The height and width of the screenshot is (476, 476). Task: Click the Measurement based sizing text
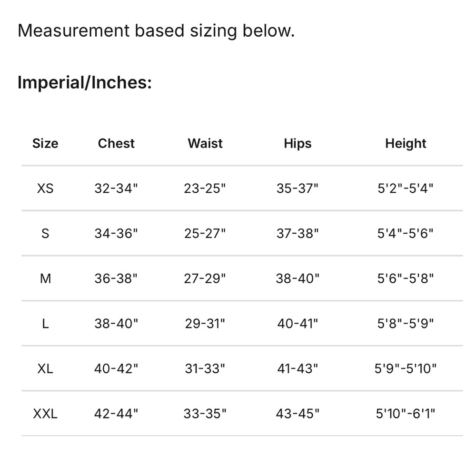pyautogui.click(x=156, y=31)
